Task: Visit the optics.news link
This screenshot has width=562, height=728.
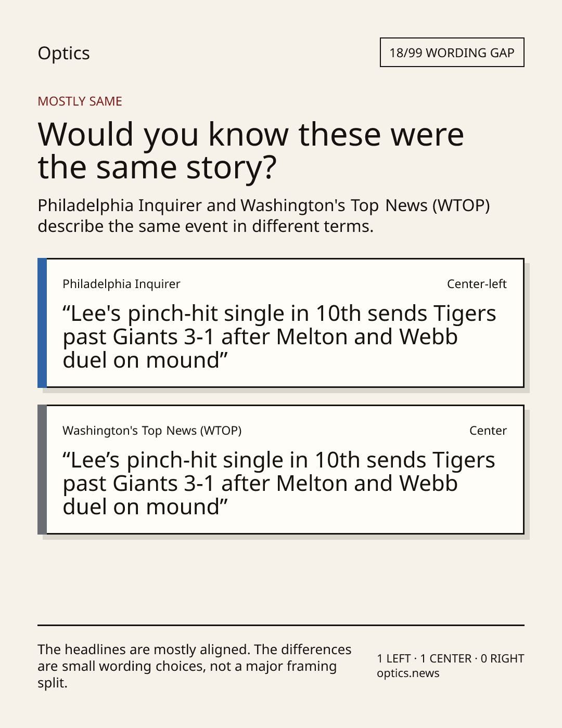Action: (x=408, y=673)
